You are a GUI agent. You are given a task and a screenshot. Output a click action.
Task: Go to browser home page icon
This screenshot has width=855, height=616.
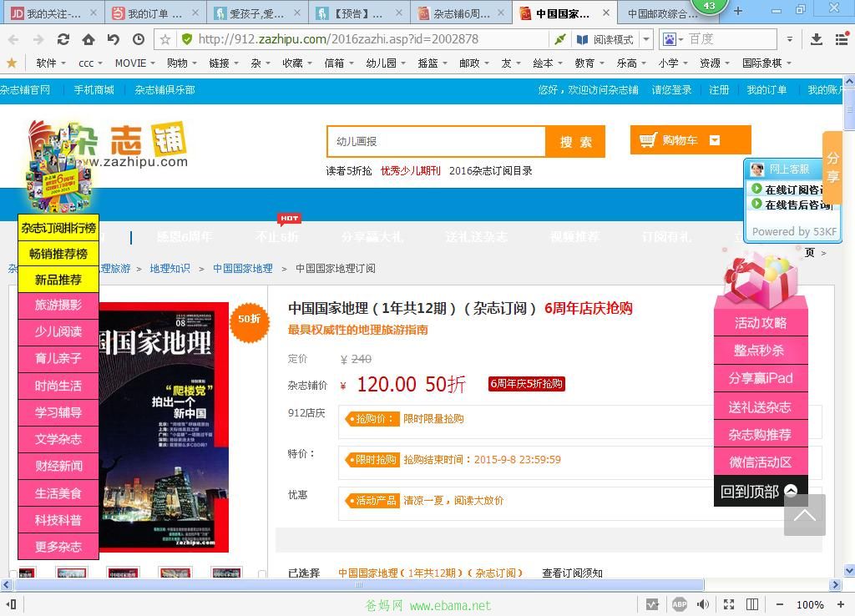89,39
